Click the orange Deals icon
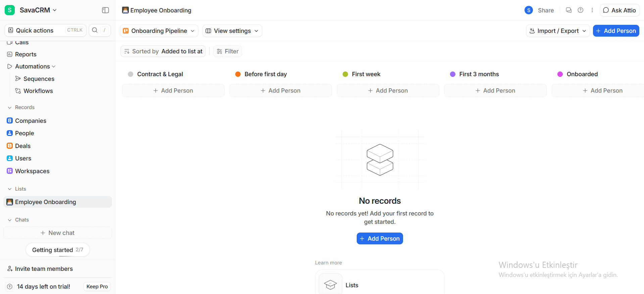Screen dimensions: 644x294 [10, 146]
